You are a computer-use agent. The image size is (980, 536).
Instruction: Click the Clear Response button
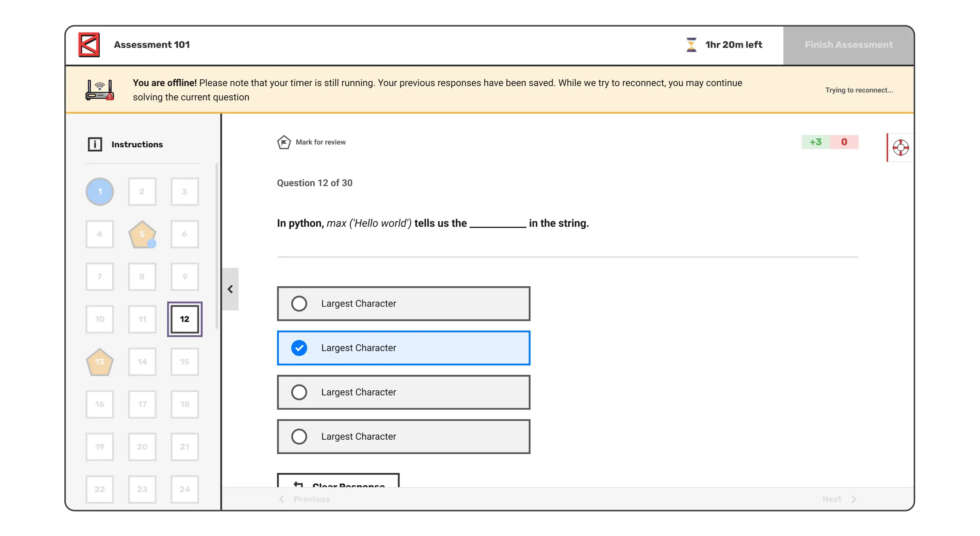click(338, 482)
